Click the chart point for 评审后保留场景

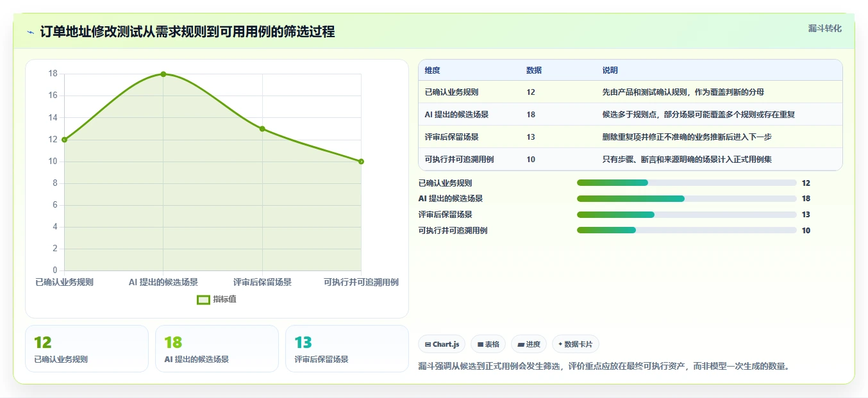pyautogui.click(x=262, y=129)
